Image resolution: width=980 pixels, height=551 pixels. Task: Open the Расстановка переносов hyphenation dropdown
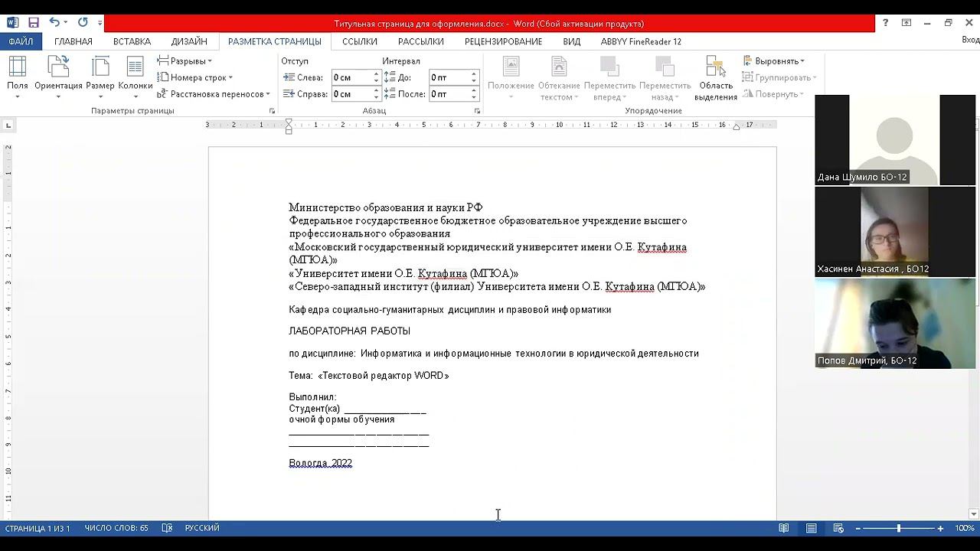pos(214,94)
